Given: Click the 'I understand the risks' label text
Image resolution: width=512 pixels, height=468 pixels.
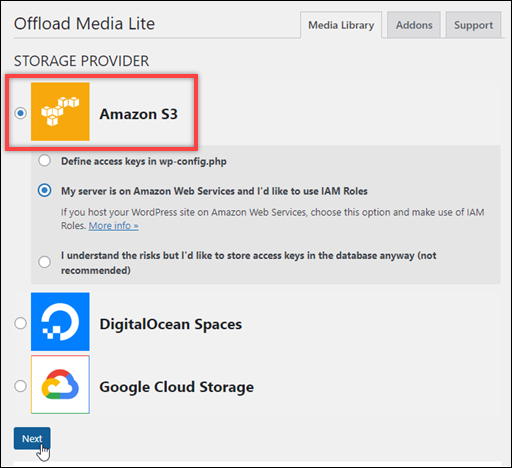Looking at the screenshot, I should 249,263.
